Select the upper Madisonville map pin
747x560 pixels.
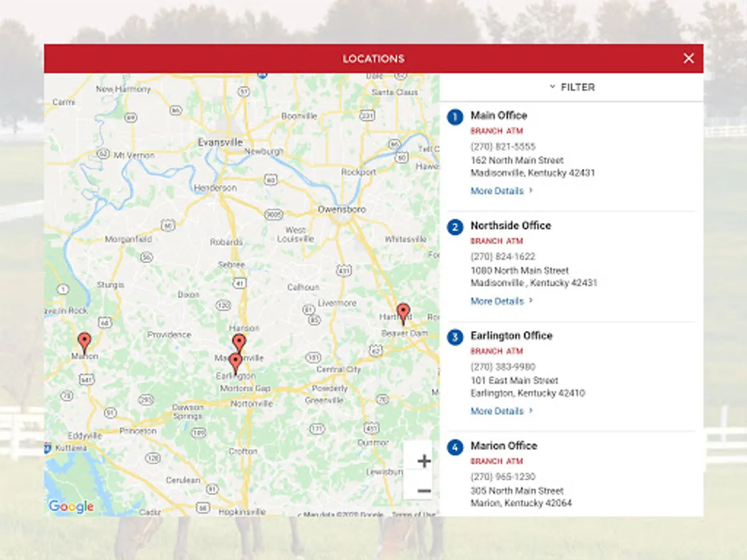click(x=239, y=342)
